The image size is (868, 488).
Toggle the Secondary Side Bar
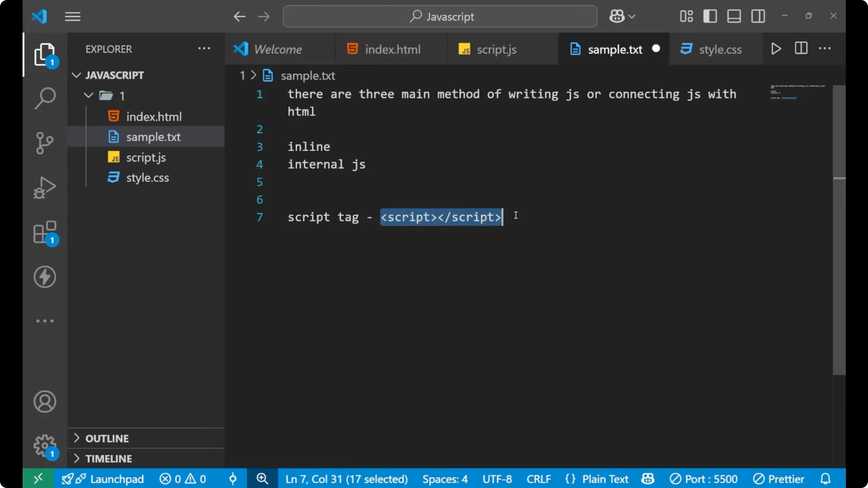[x=758, y=16]
